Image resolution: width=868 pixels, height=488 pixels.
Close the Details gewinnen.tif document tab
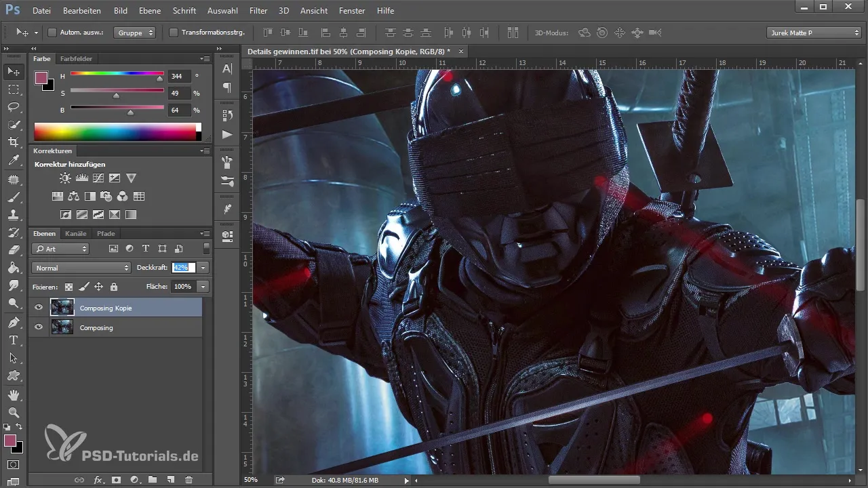click(461, 52)
